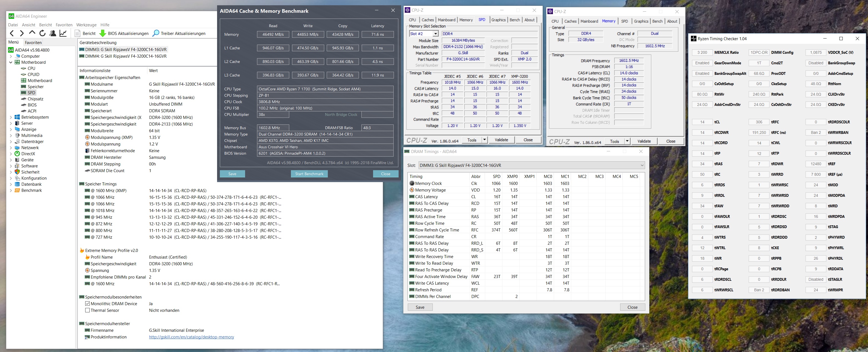
Task: Select DIMM4 G Skill RipjawsV entry
Action: pyautogui.click(x=126, y=56)
